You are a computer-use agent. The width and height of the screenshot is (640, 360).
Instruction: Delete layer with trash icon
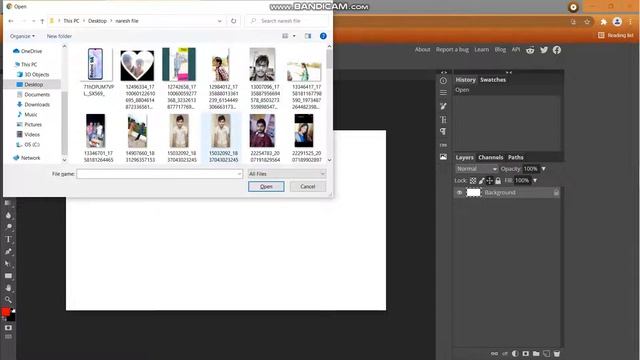pyautogui.click(x=557, y=353)
